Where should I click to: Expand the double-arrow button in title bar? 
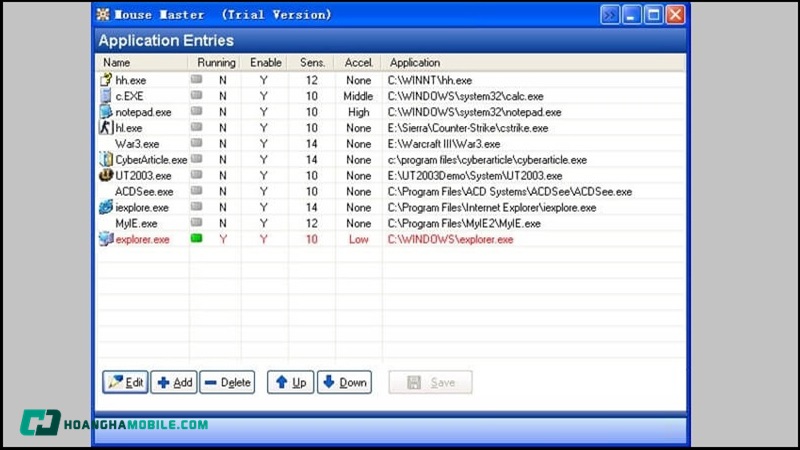tap(610, 15)
